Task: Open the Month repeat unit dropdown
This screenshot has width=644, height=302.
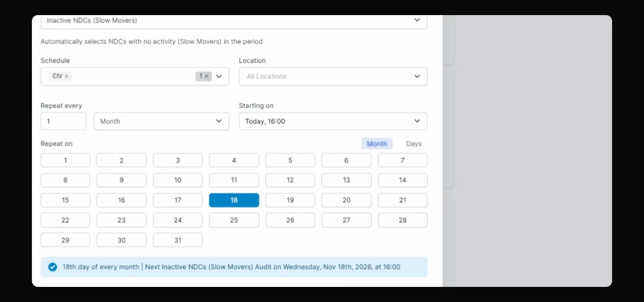Action: coord(162,121)
